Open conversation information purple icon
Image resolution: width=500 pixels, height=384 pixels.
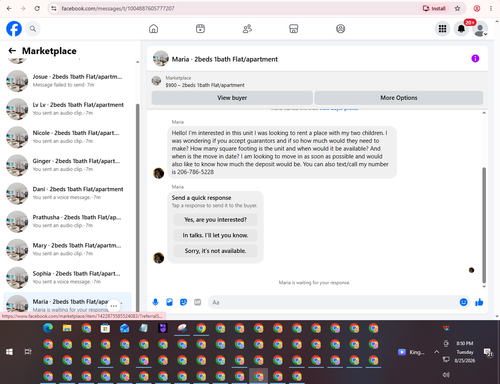coord(475,59)
